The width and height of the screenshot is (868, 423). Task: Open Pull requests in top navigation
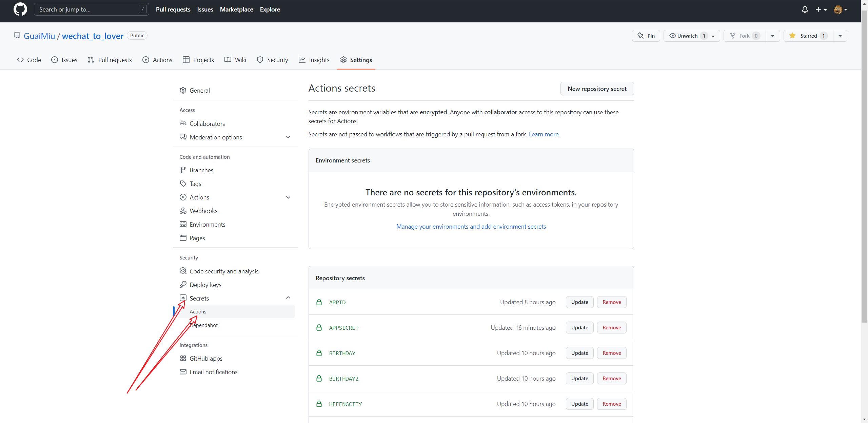pyautogui.click(x=173, y=9)
